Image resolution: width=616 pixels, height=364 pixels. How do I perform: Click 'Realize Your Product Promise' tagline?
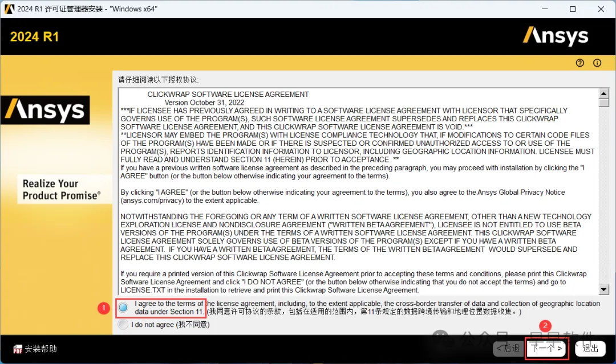tap(62, 190)
